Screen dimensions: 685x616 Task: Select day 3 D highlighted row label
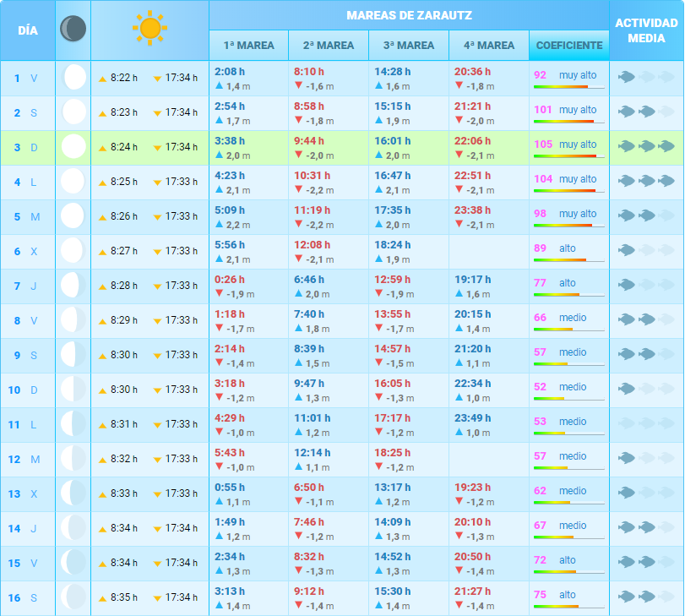click(25, 148)
